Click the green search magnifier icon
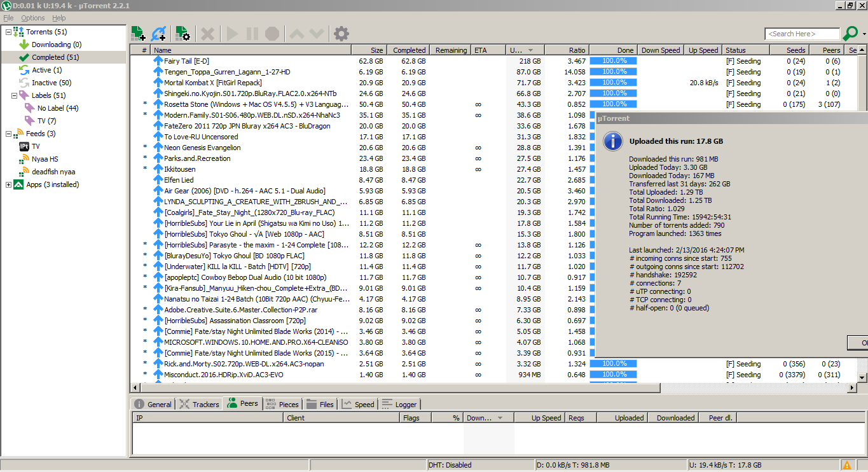 pyautogui.click(x=850, y=34)
